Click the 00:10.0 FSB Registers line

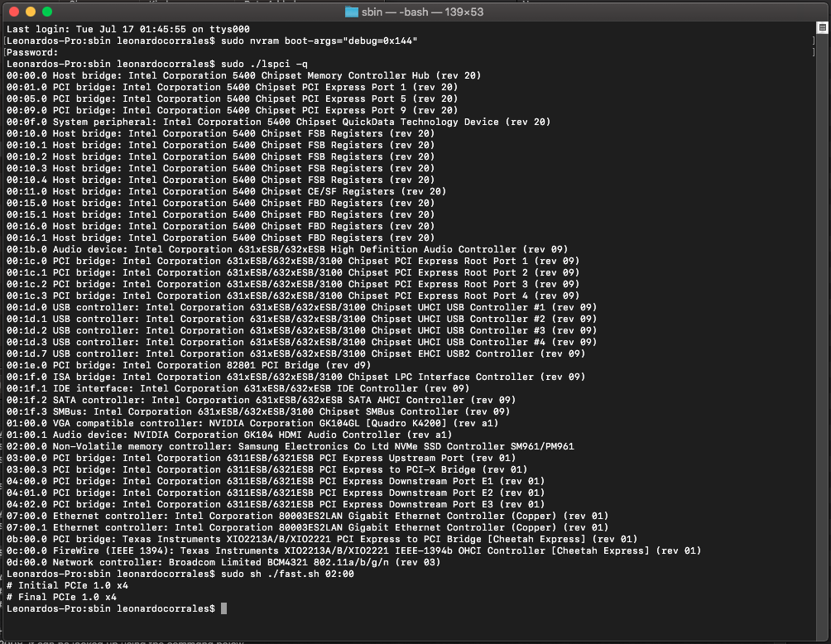[220, 133]
